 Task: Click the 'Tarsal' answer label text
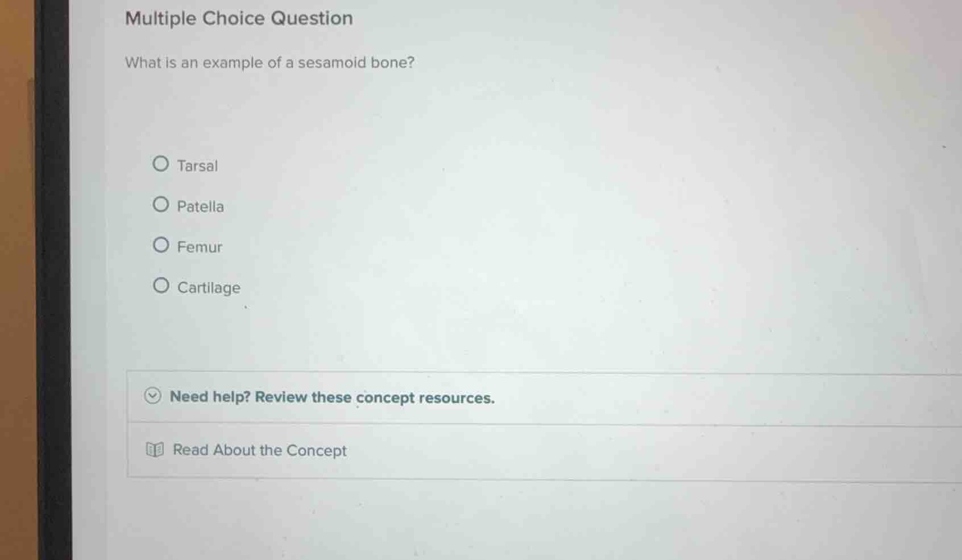click(197, 166)
